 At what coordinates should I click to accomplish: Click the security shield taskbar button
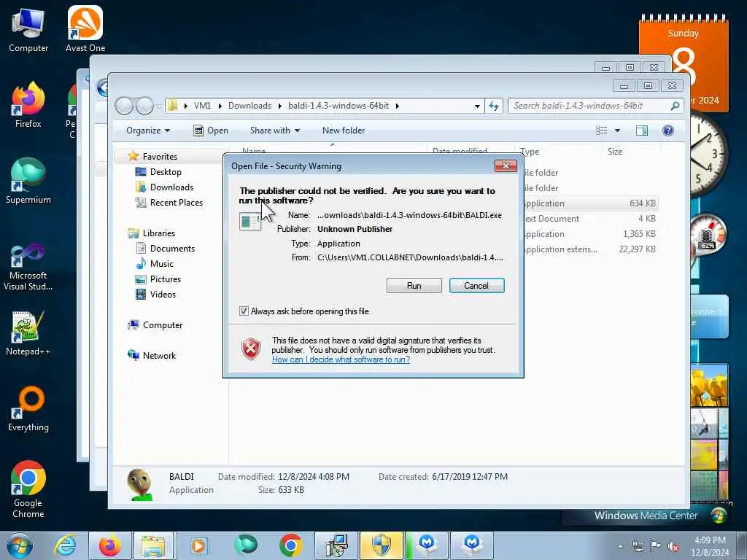pos(381,545)
